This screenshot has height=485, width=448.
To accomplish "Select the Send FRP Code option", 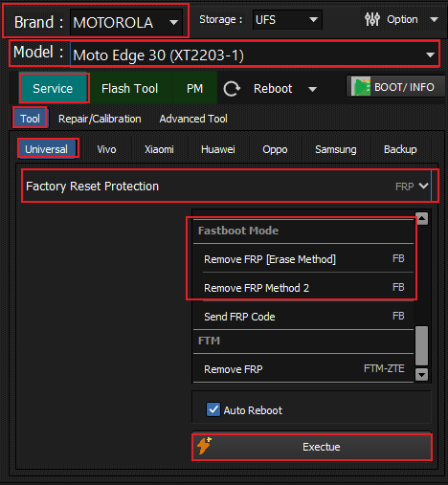I will tap(303, 317).
